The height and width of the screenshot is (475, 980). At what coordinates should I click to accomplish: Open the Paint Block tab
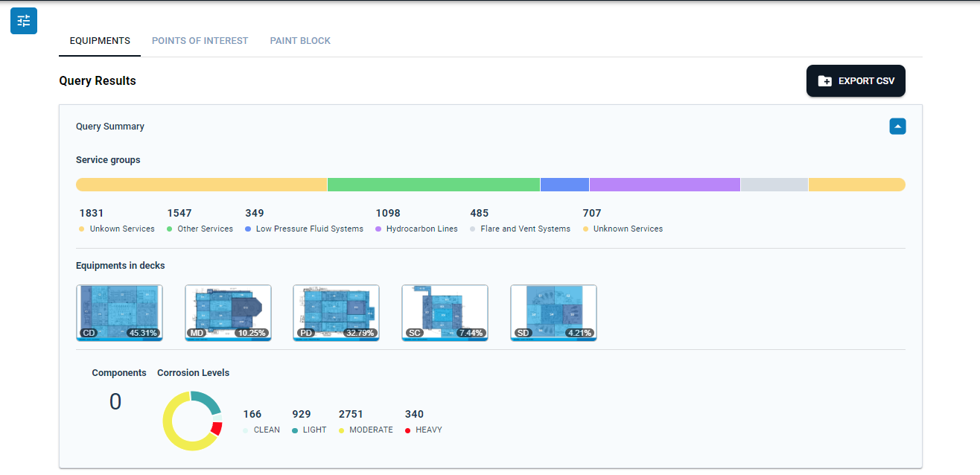tap(300, 41)
